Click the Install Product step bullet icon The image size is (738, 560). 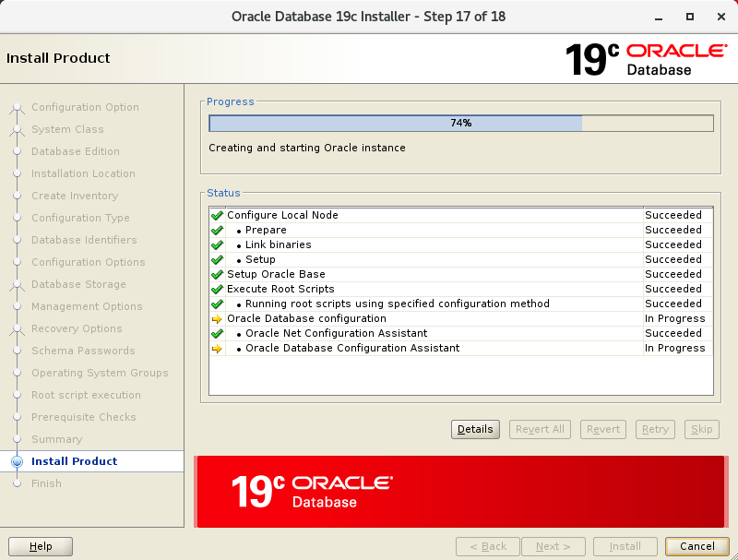coord(17,461)
